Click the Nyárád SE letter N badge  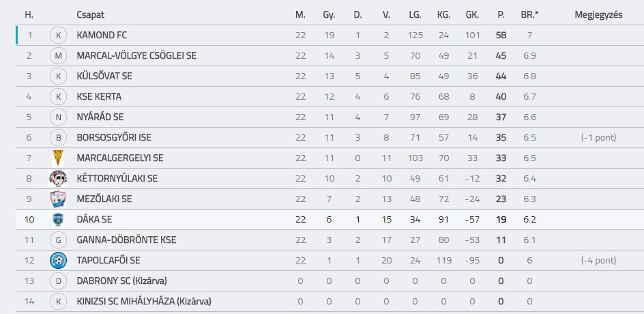coord(58,117)
